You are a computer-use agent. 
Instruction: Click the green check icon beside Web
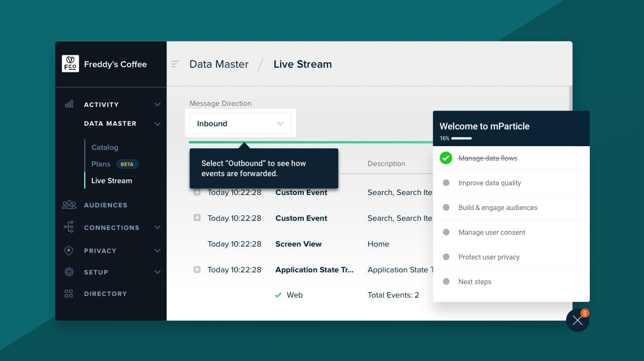[x=278, y=295]
